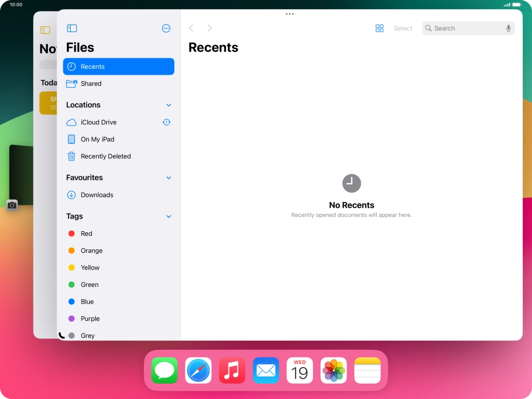
Task: Open the Shared folder in Files
Action: point(91,83)
